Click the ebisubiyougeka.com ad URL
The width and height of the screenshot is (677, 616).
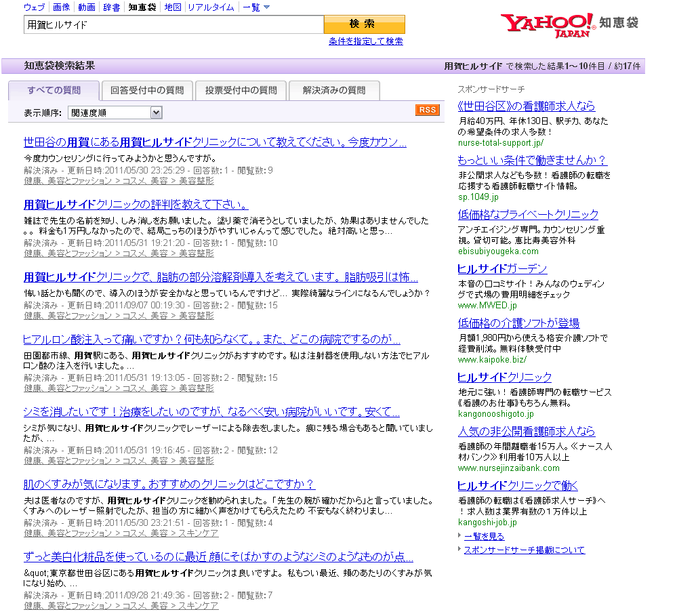pos(498,251)
